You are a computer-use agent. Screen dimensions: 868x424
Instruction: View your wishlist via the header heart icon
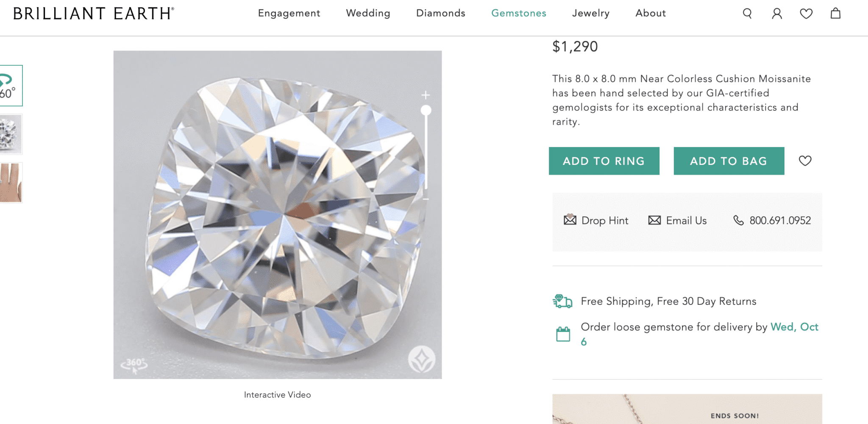(806, 13)
